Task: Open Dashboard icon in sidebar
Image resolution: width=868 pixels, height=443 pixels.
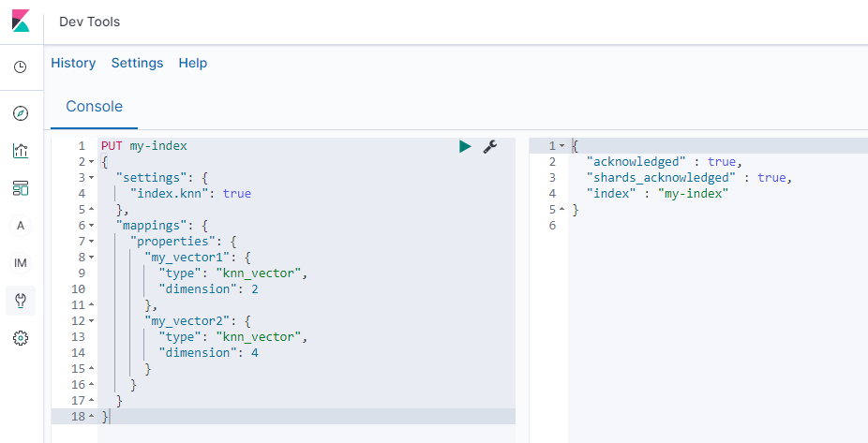Action: tap(21, 188)
